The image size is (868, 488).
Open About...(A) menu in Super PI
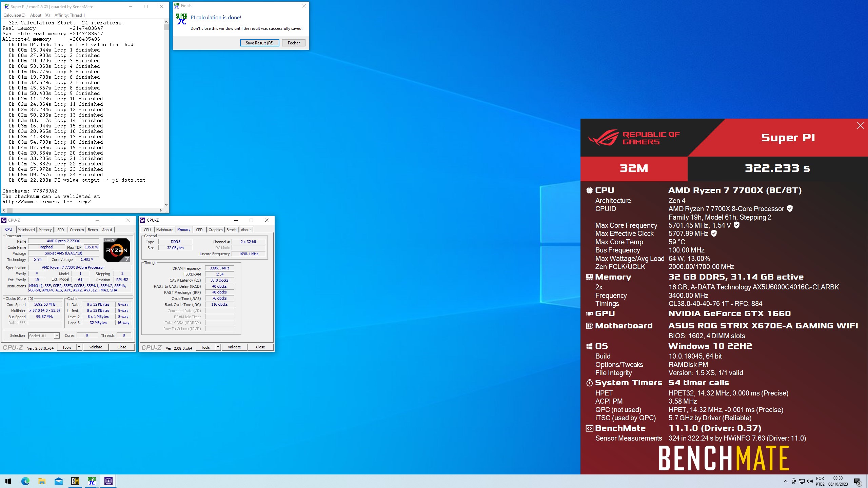pyautogui.click(x=40, y=15)
